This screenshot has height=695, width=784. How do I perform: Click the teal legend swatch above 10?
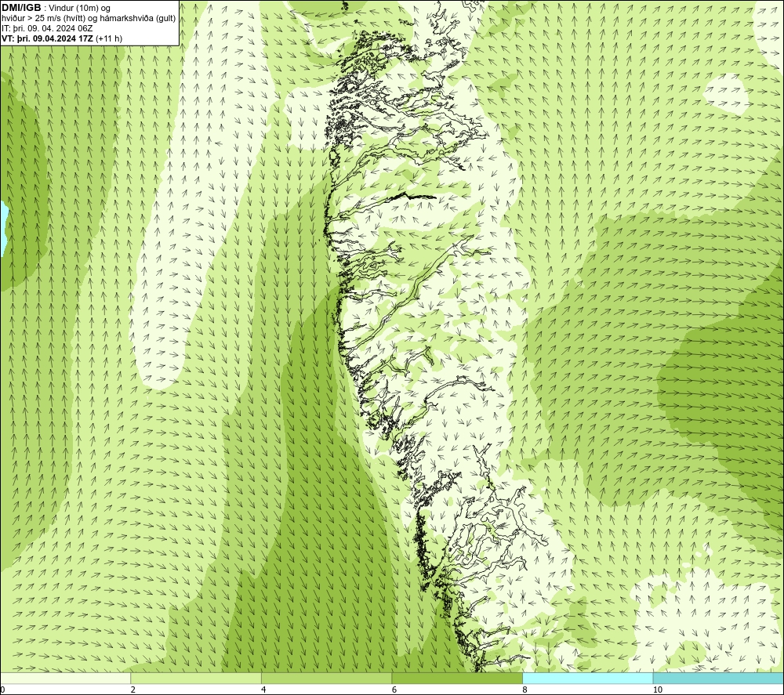click(x=718, y=678)
